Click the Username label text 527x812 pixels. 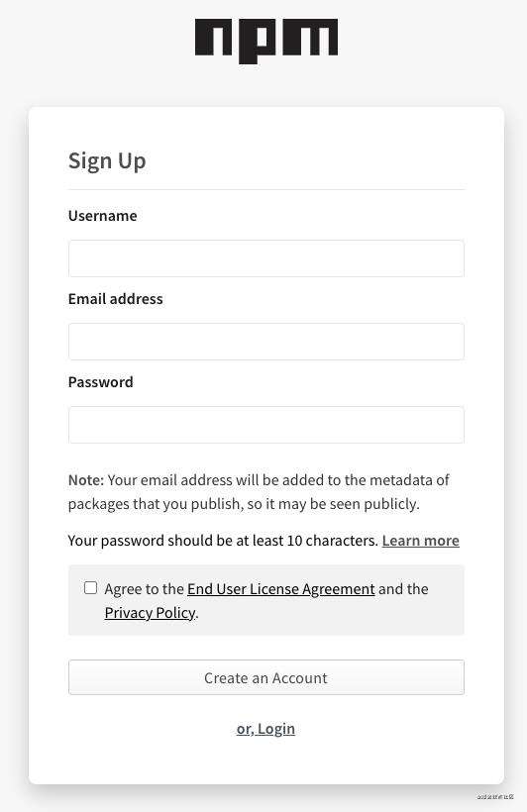103,216
